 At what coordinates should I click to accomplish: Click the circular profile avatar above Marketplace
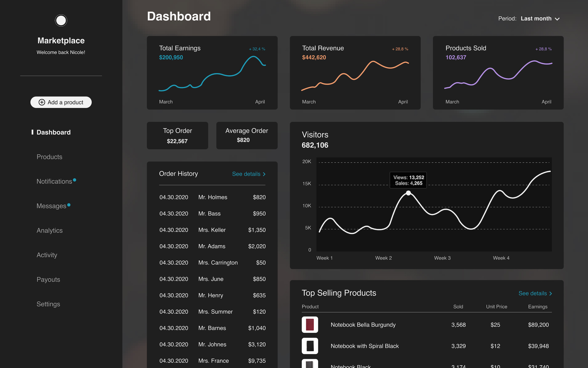point(61,21)
